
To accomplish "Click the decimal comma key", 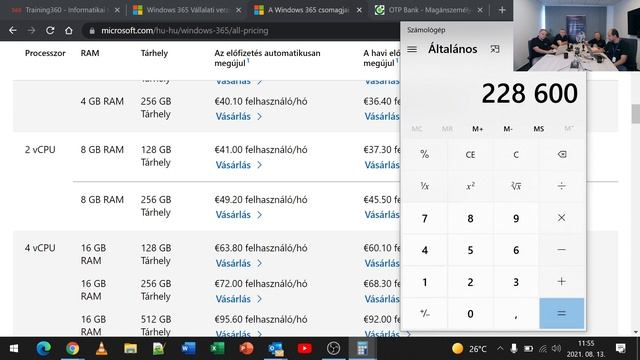I will point(516,313).
